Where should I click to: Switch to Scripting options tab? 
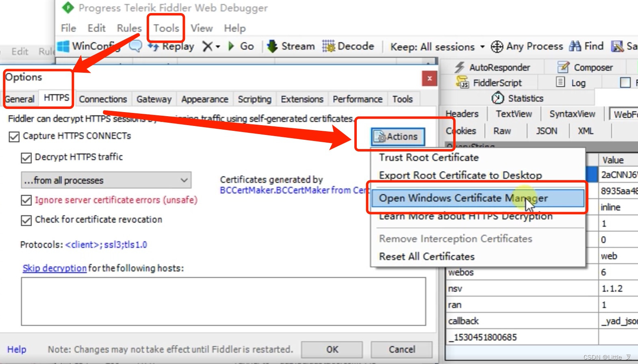point(254,99)
